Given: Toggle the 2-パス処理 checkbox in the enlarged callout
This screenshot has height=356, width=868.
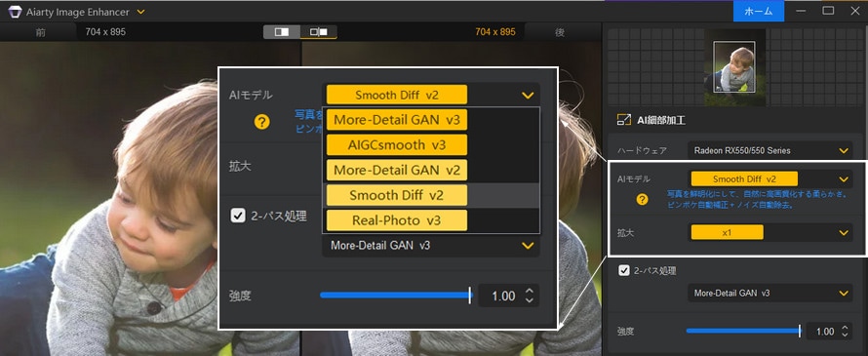Looking at the screenshot, I should [x=238, y=216].
